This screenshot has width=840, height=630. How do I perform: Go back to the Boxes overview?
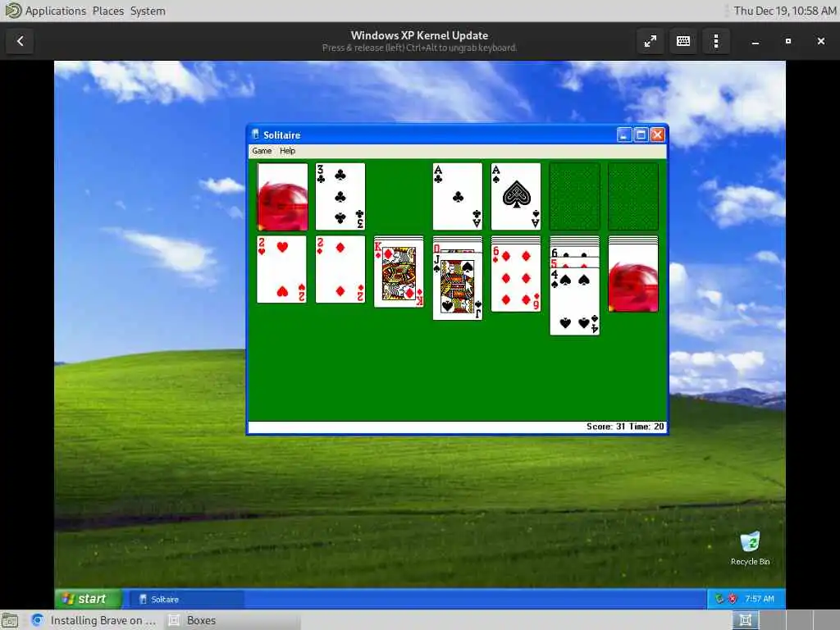(20, 41)
